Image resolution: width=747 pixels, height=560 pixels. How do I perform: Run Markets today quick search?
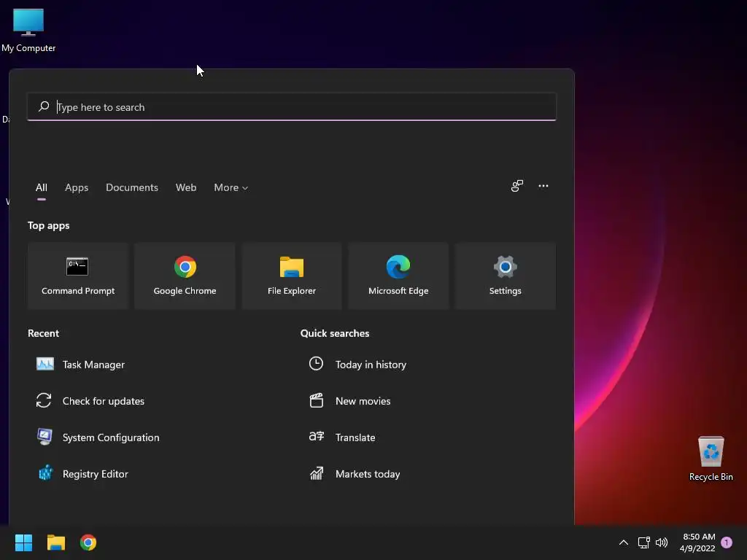[x=355, y=474]
